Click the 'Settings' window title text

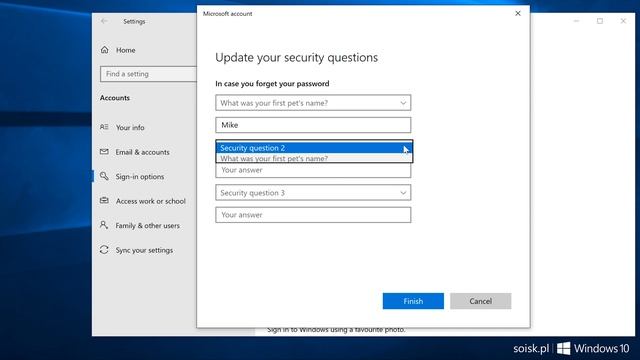pyautogui.click(x=134, y=21)
